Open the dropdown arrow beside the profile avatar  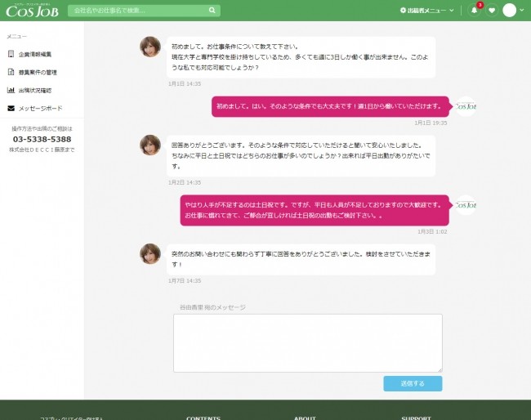(523, 11)
